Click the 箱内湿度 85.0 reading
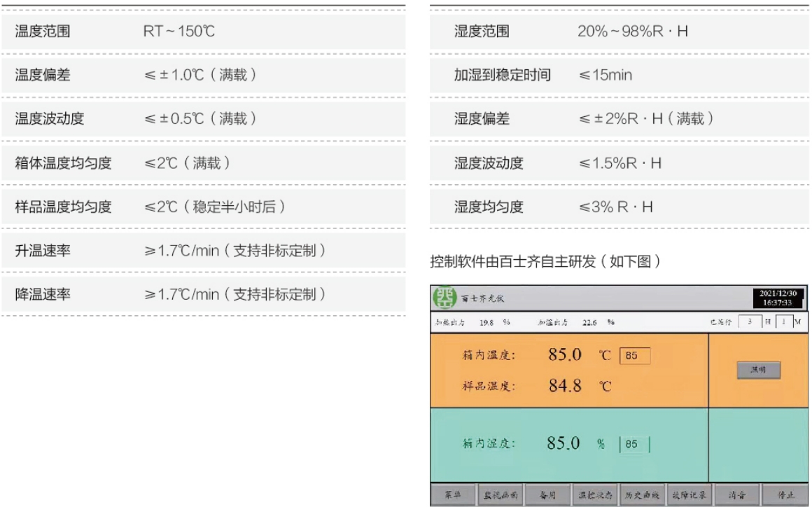This screenshot has height=512, width=812. click(x=563, y=443)
